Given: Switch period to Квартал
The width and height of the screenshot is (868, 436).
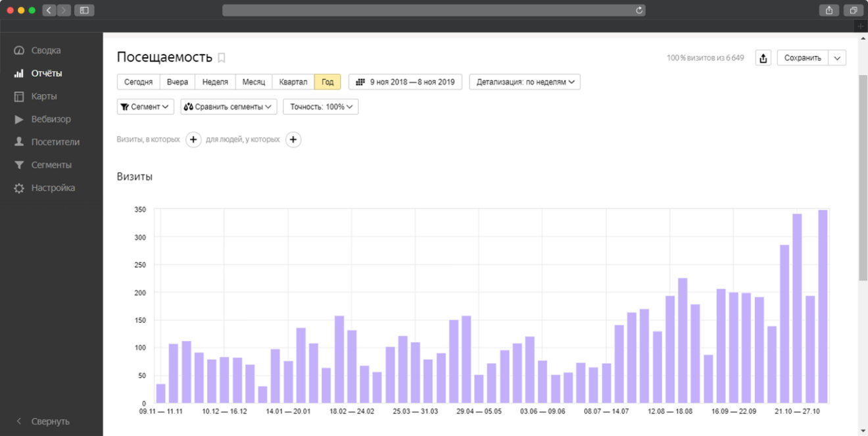Looking at the screenshot, I should click(293, 82).
